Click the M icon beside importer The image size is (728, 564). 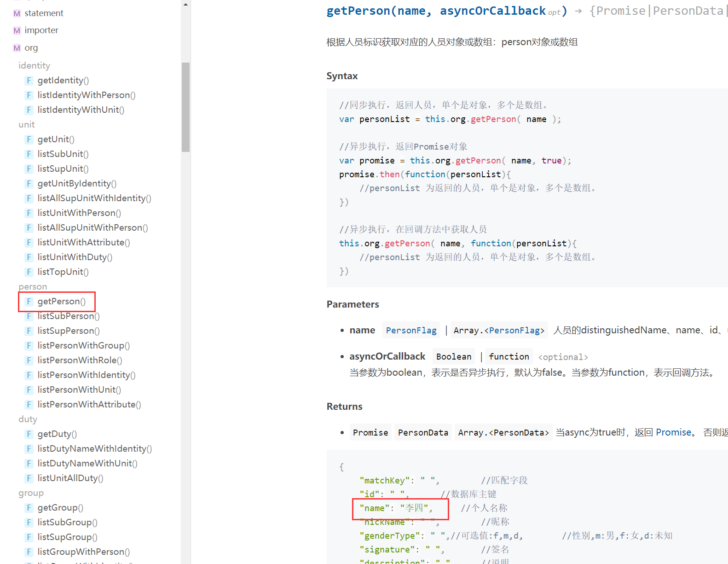tap(17, 30)
